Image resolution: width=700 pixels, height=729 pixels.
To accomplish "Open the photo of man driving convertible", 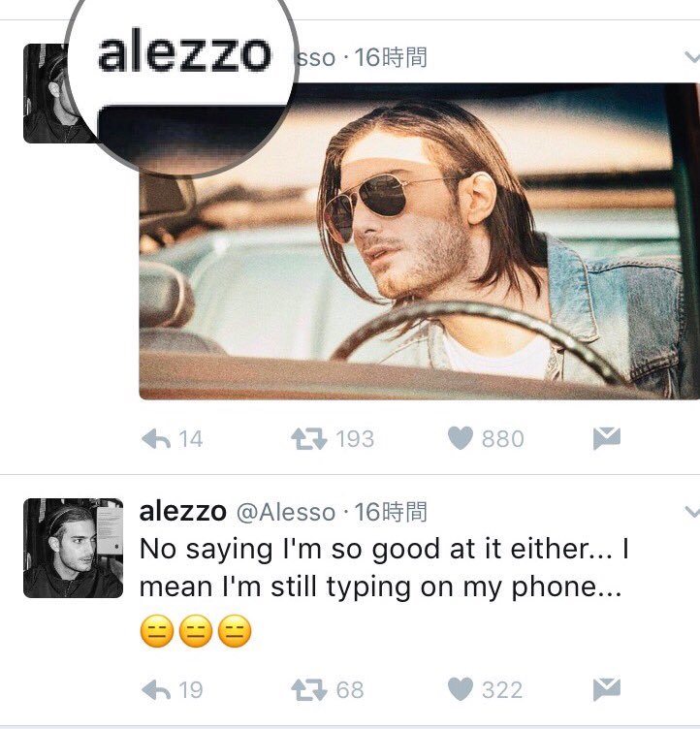I will [420, 240].
